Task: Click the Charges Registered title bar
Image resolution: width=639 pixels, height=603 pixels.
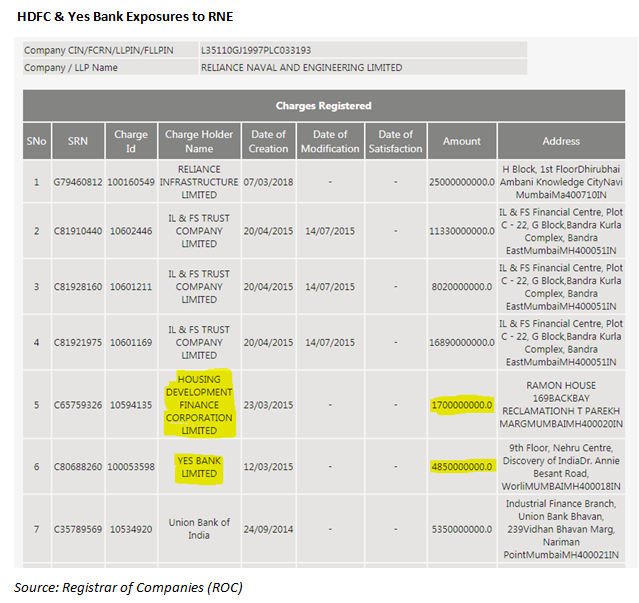Action: (323, 105)
